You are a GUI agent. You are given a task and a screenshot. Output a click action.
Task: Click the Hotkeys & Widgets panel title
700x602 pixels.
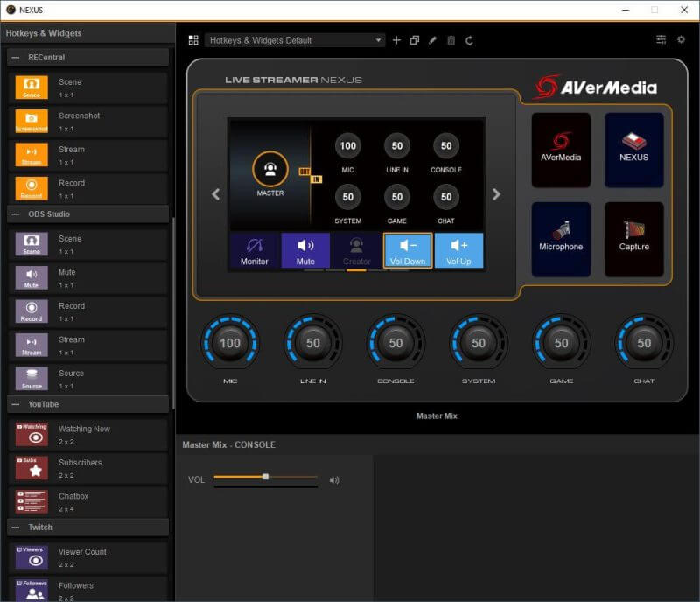[44, 33]
